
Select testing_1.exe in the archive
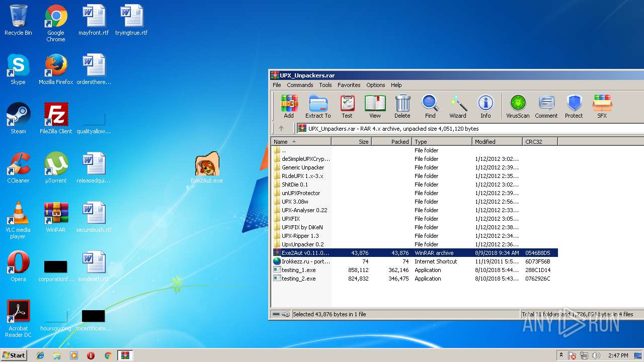[414, 270]
